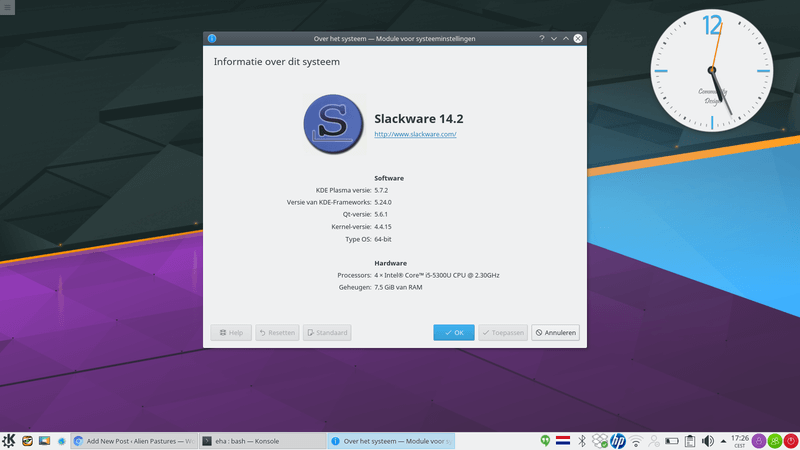Click the red shutdown button in panel
The width and height of the screenshot is (800, 450).
pos(790,440)
